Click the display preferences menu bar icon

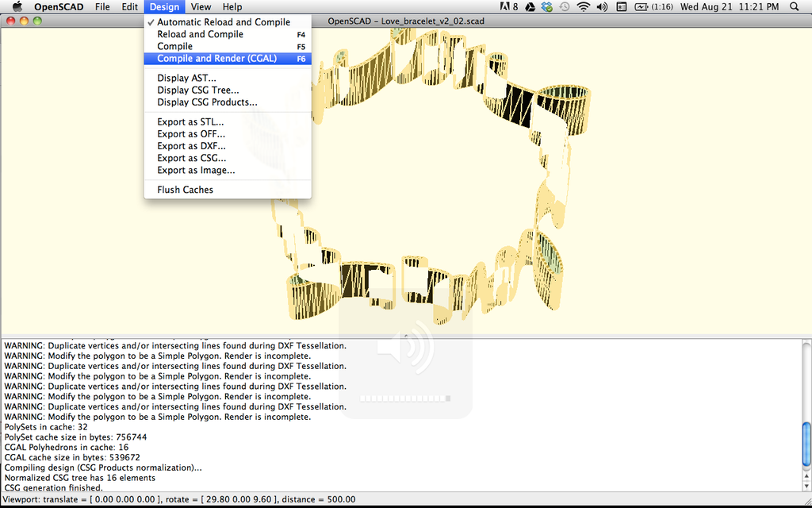(623, 7)
